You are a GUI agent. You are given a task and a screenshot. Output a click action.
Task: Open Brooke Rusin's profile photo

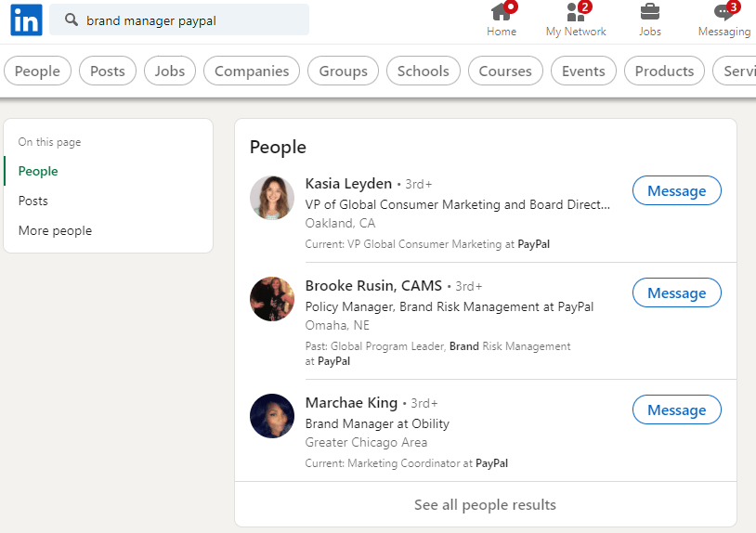(x=272, y=299)
